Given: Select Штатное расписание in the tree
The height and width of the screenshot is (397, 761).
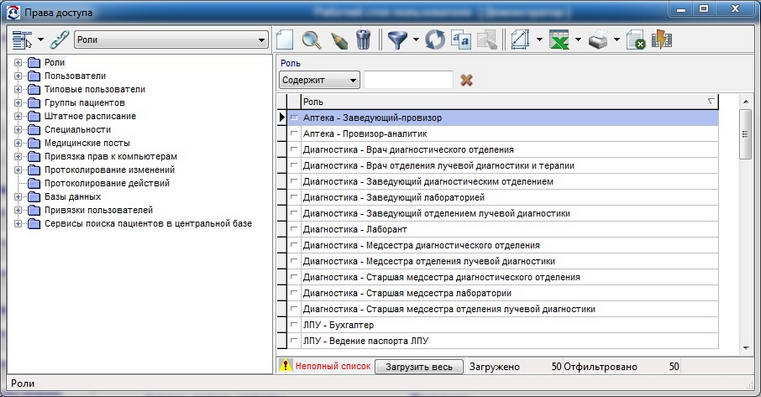Looking at the screenshot, I should pos(90,116).
